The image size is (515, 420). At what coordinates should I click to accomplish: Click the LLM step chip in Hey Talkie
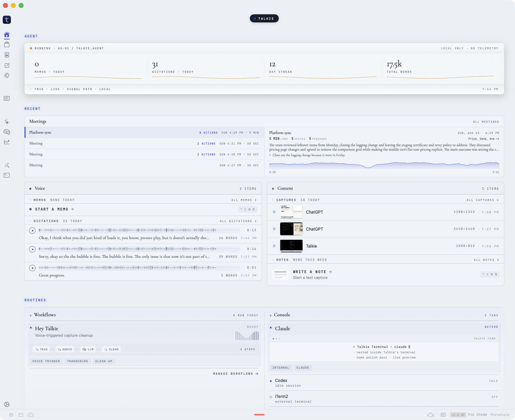click(88, 349)
